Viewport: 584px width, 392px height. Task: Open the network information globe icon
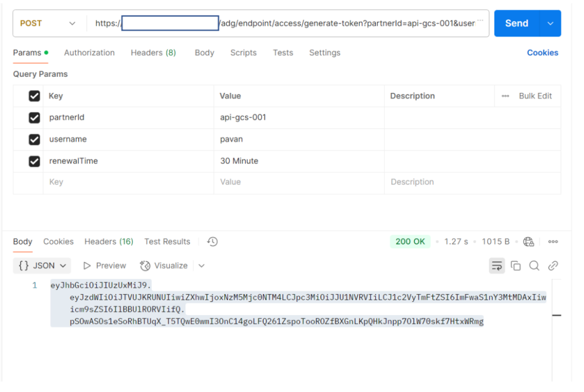point(528,242)
